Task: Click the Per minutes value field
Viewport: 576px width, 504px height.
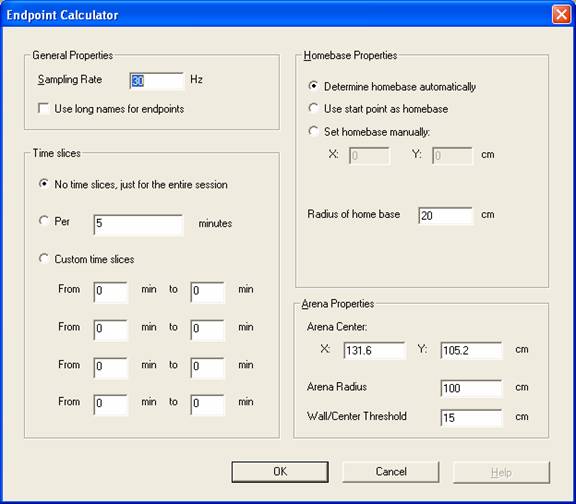Action: click(x=138, y=224)
